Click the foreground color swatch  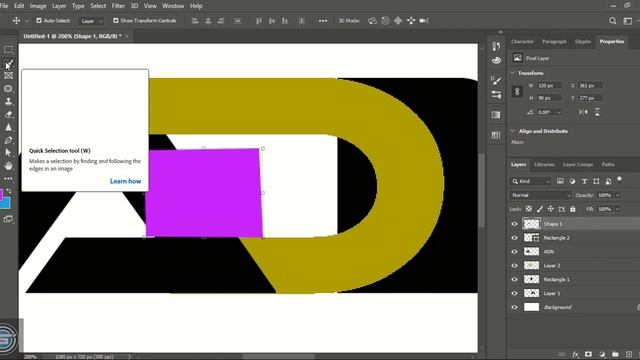click(1, 194)
